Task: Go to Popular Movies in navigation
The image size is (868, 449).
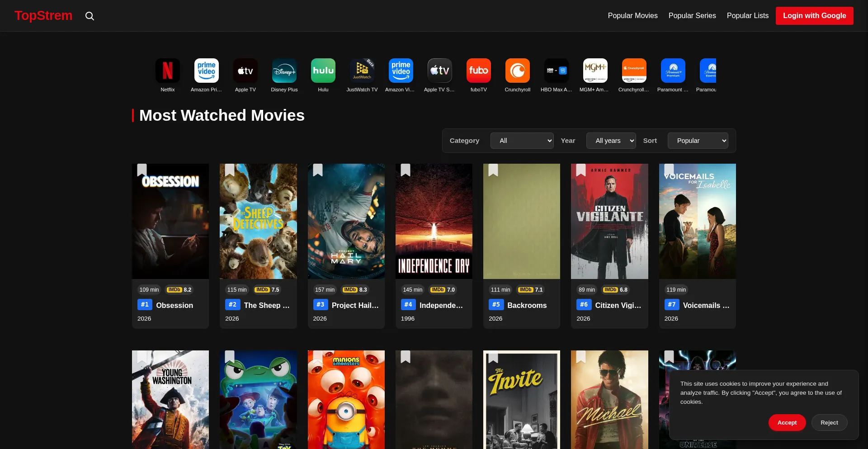Action: [633, 16]
